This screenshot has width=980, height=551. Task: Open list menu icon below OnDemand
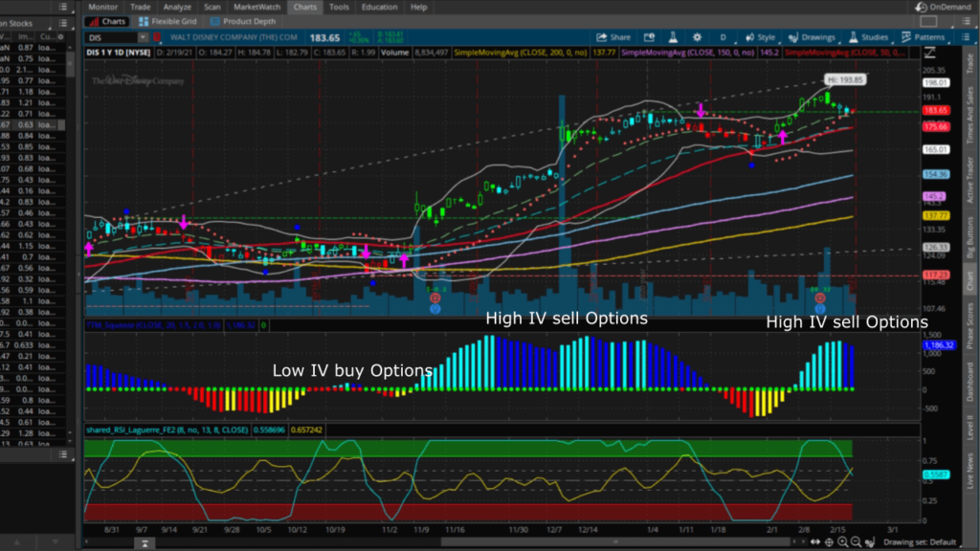967,21
